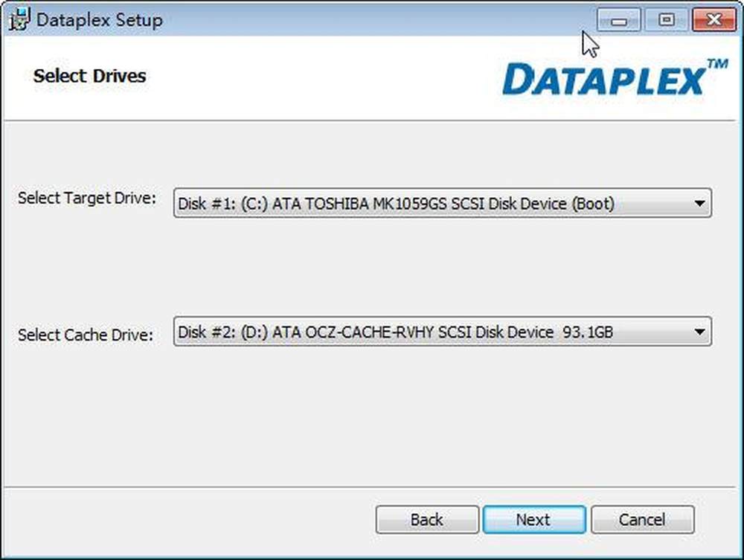Click the 'Dataplex Setup' title text
744x560 pixels.
[100, 20]
